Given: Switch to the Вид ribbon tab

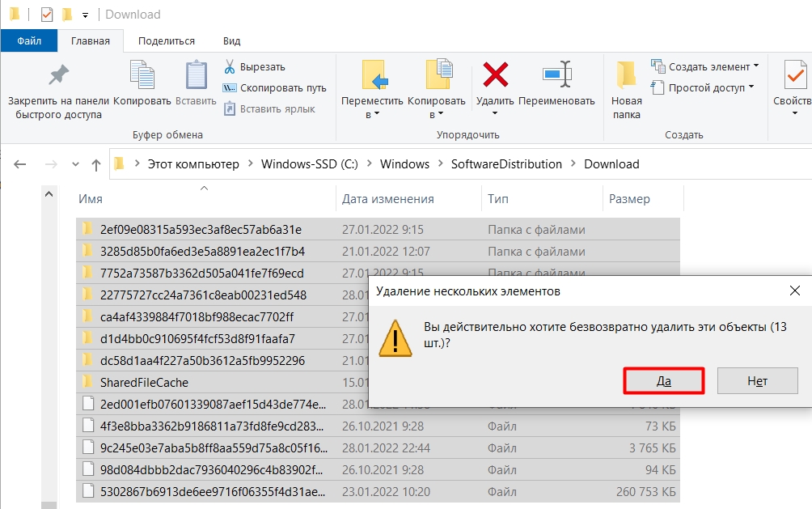Looking at the screenshot, I should pos(231,41).
